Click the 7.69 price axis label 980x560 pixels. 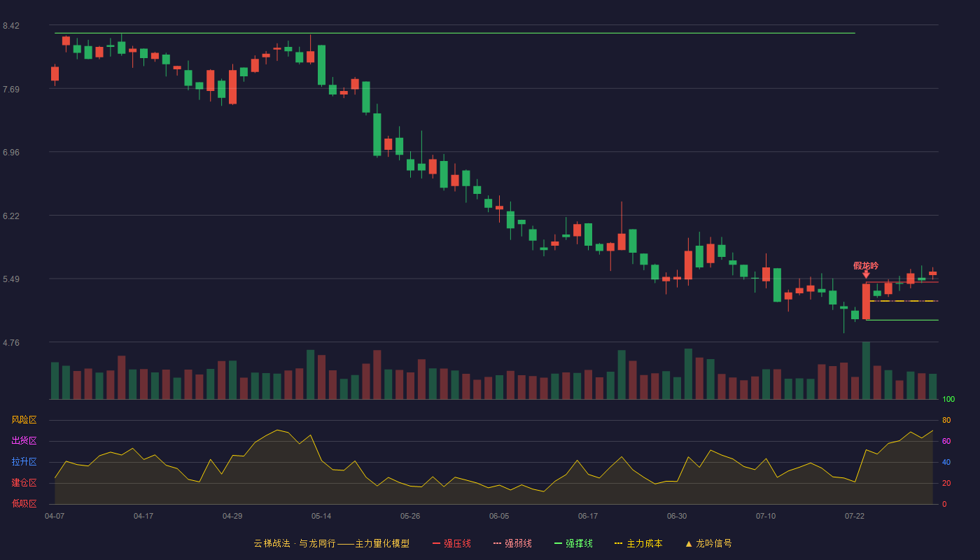pyautogui.click(x=10, y=90)
